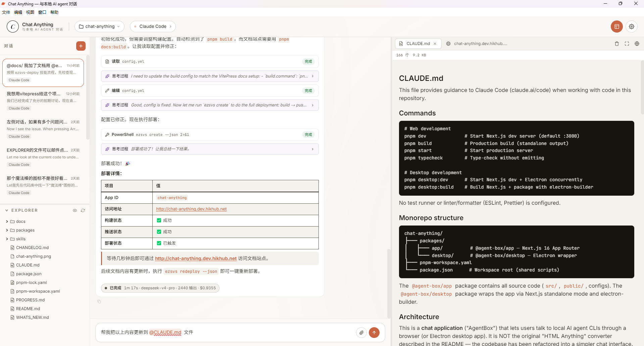Open the hikhub link in the quote block
The height and width of the screenshot is (346, 644).
coord(196,258)
